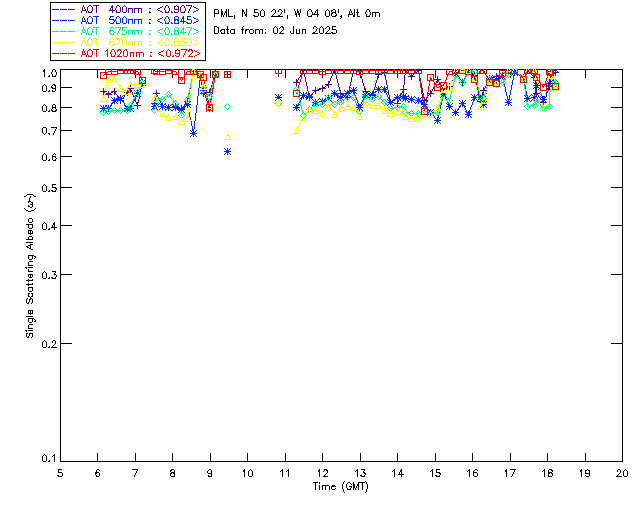Click the 15 hour x-axis label
The width and height of the screenshot is (640, 512).
(435, 473)
